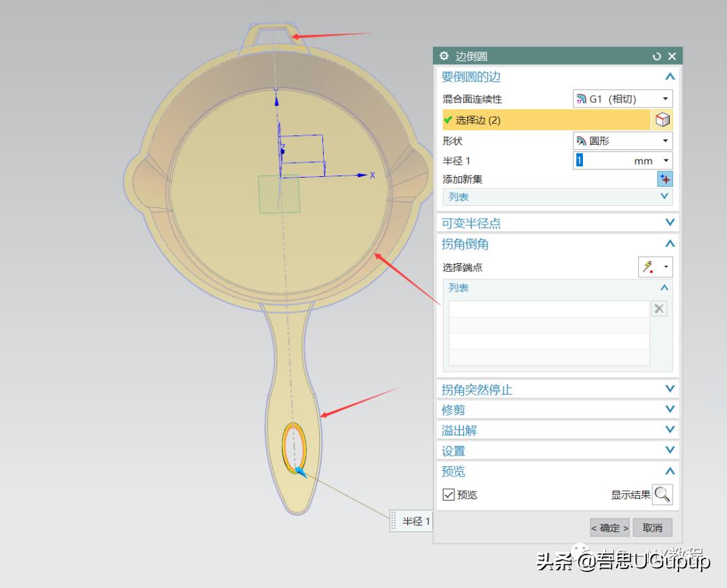Click the 选择边 (2) selection row
The image size is (727, 588).
(x=546, y=120)
